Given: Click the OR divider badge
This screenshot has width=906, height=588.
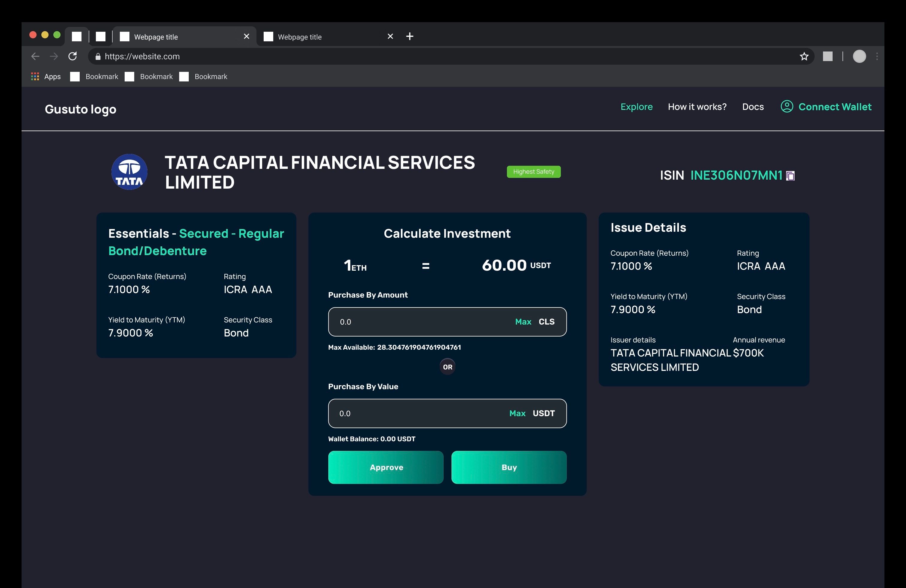Looking at the screenshot, I should tap(447, 367).
